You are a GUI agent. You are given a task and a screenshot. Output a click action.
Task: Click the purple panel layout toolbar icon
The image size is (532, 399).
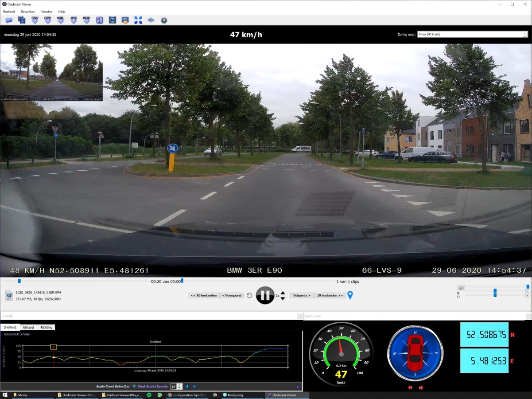[x=99, y=20]
